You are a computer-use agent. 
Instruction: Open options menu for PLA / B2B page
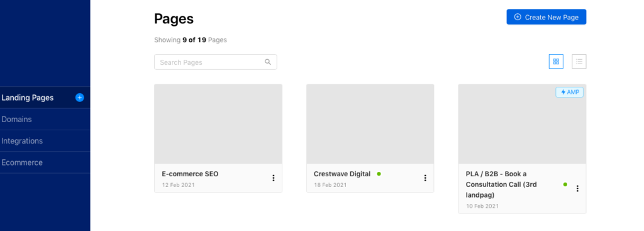(577, 188)
